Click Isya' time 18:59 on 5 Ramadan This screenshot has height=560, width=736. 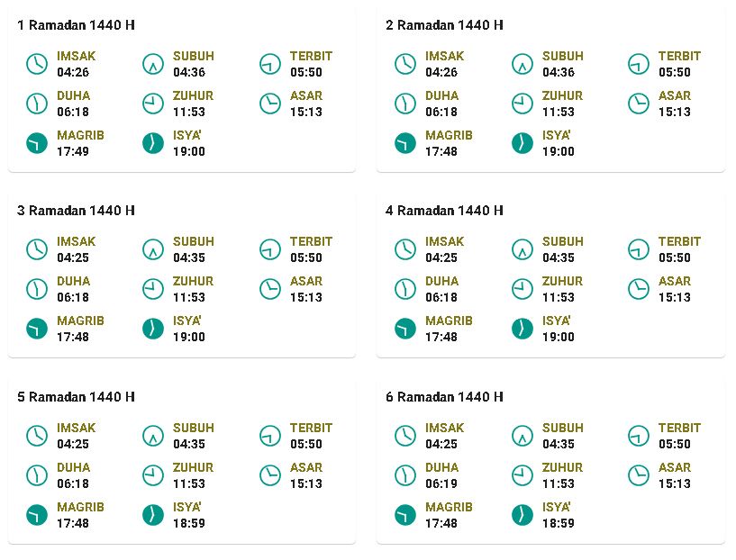pyautogui.click(x=189, y=523)
